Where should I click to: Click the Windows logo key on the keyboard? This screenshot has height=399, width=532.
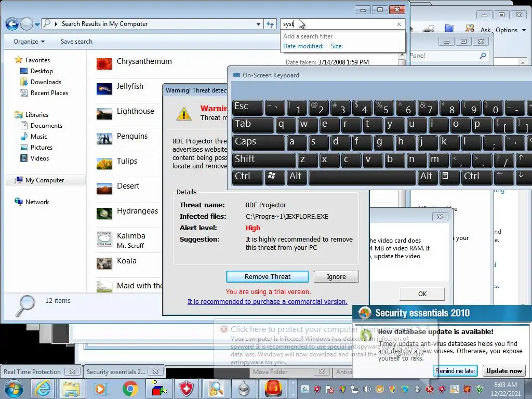(x=275, y=177)
